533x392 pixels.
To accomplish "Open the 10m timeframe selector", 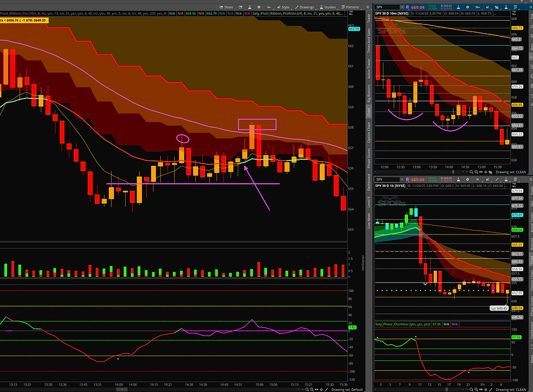I will click(x=478, y=7).
